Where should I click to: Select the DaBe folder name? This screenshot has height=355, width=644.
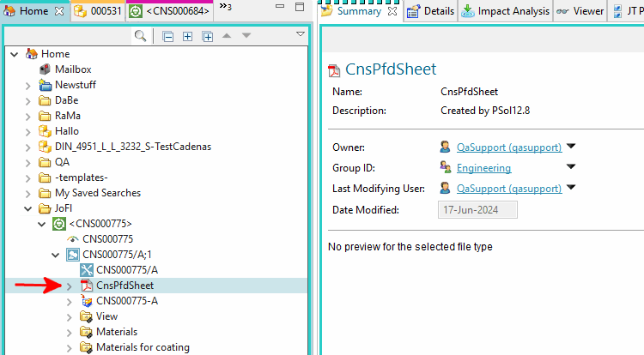66,100
